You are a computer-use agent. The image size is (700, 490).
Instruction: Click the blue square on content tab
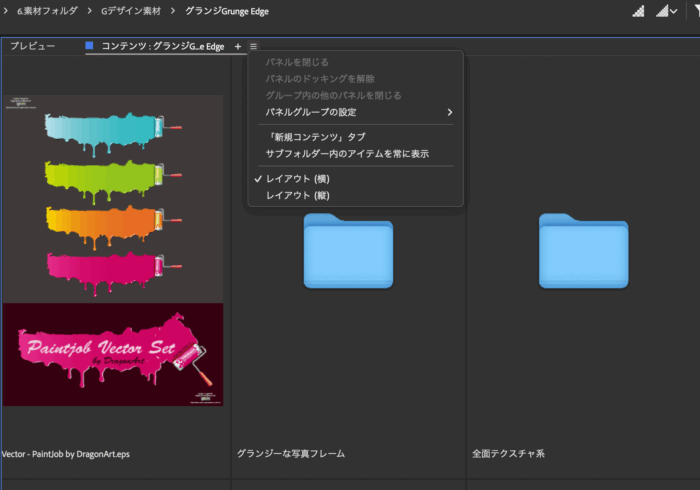(89, 46)
